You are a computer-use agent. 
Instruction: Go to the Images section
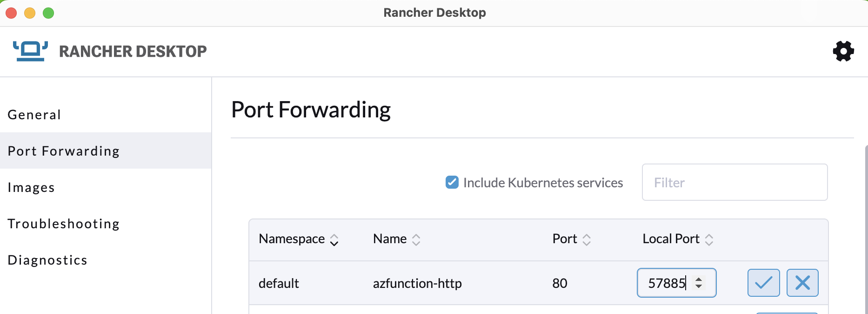(31, 187)
